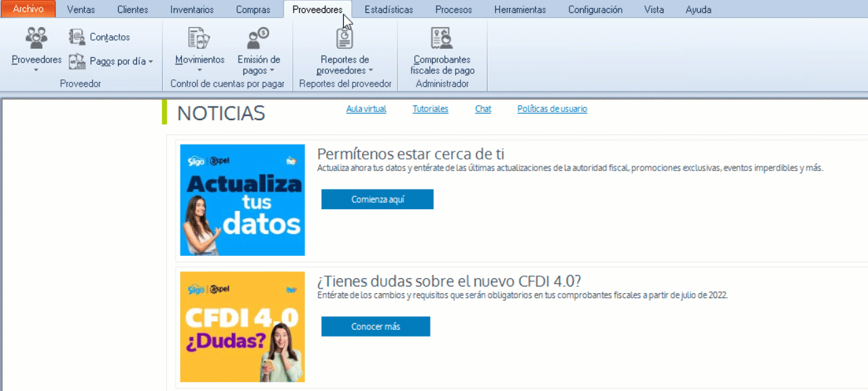Follow the Políticas de usuario link
Screen dimensions: 868x391
[552, 109]
